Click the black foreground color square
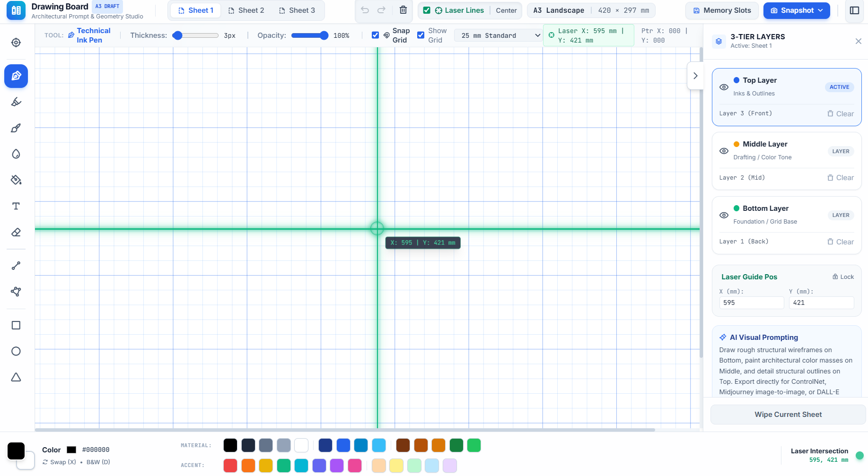 (16, 451)
